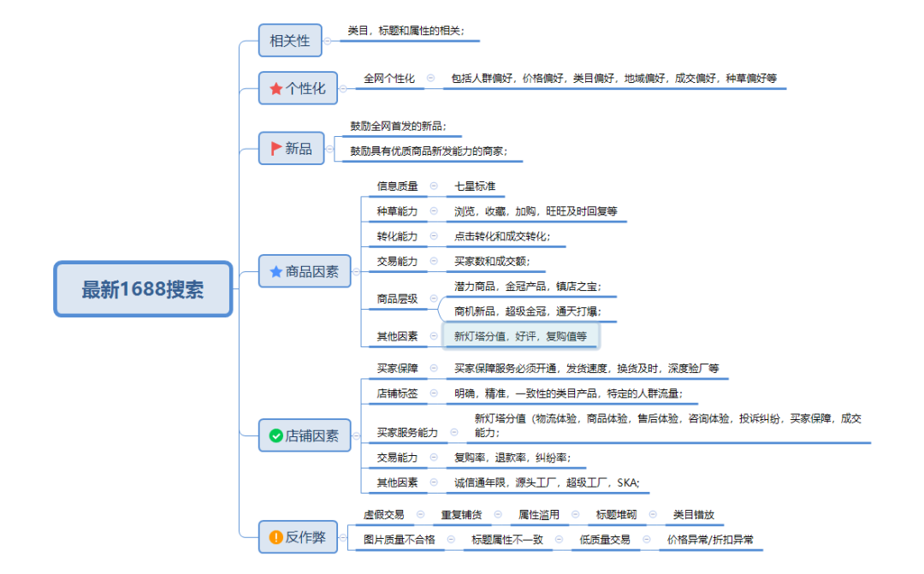Select 明确,精准,一致性的类目产品 text
Viewport: 924px width, 574px height.
[568, 394]
